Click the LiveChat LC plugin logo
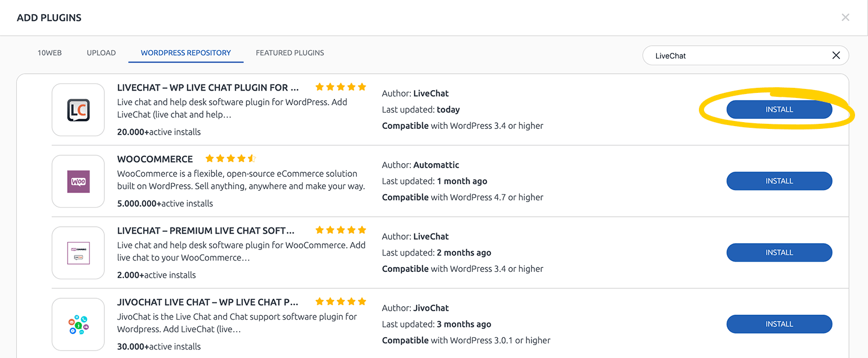Screen dimensions: 868x358 pyautogui.click(x=78, y=109)
